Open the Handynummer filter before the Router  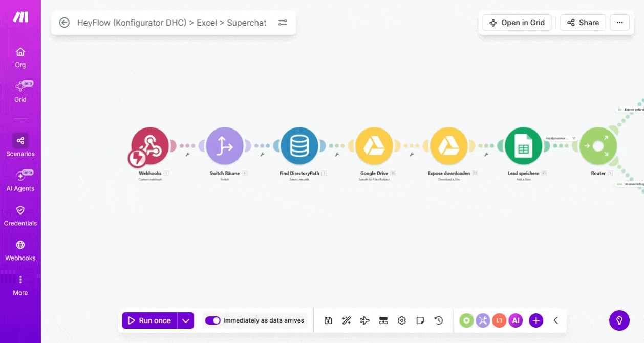(x=561, y=138)
